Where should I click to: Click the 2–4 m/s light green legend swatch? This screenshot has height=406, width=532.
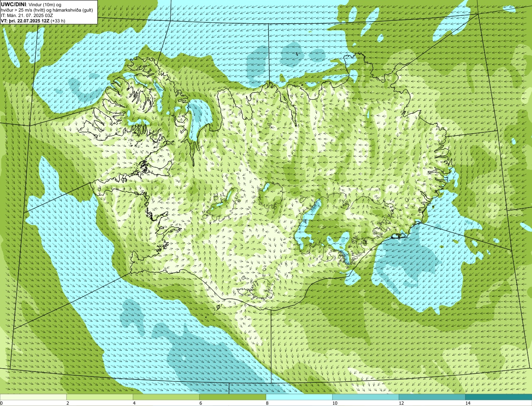tap(100, 397)
